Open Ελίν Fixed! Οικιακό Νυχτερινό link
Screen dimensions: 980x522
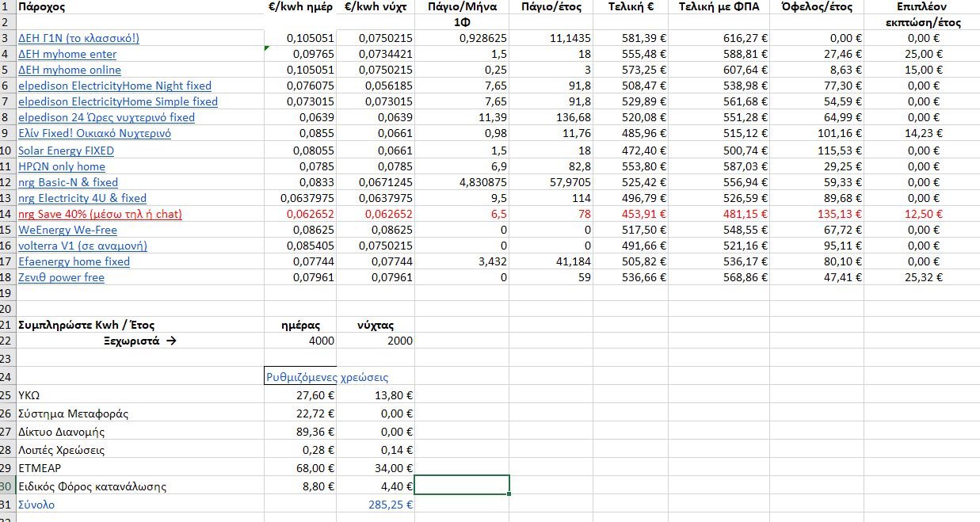94,133
